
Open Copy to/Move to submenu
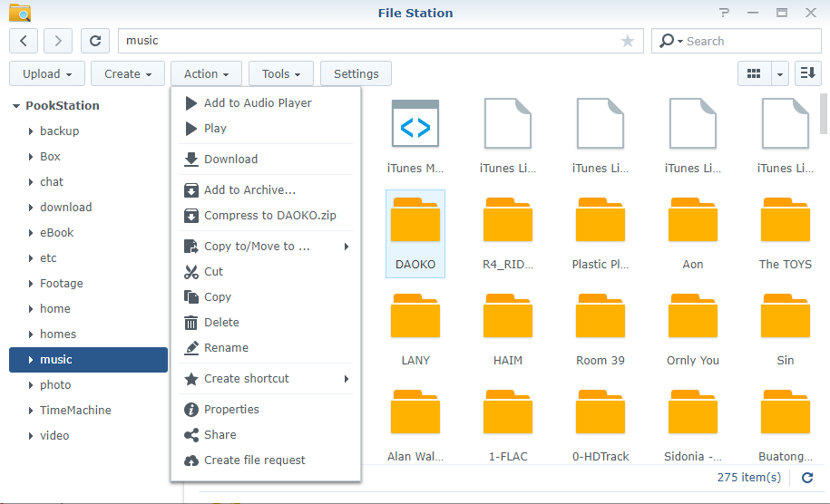pyautogui.click(x=266, y=246)
